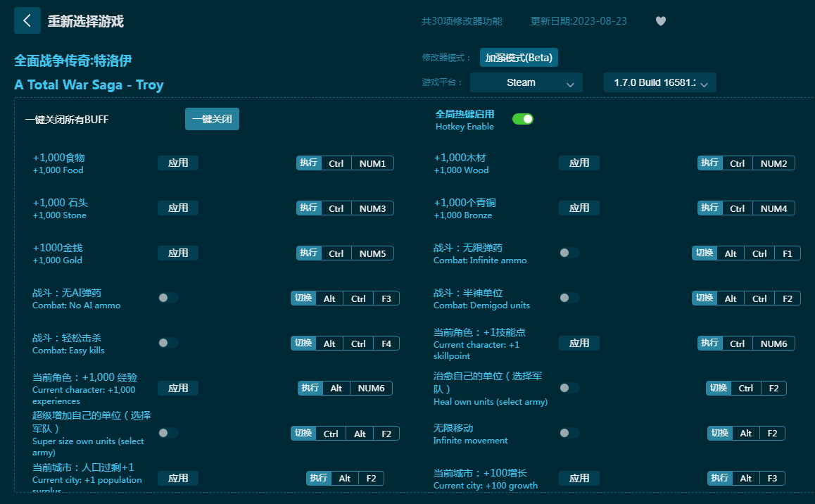Toggle Infinite movement option

pos(569,433)
